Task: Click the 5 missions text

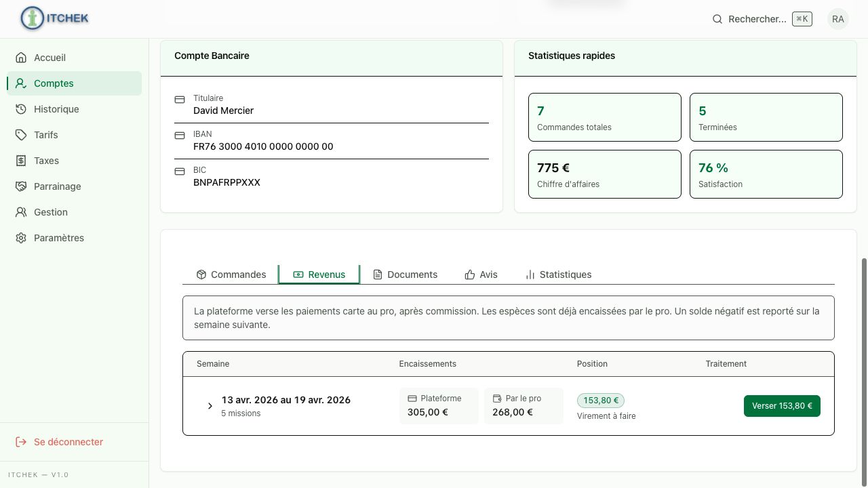Action: [241, 413]
